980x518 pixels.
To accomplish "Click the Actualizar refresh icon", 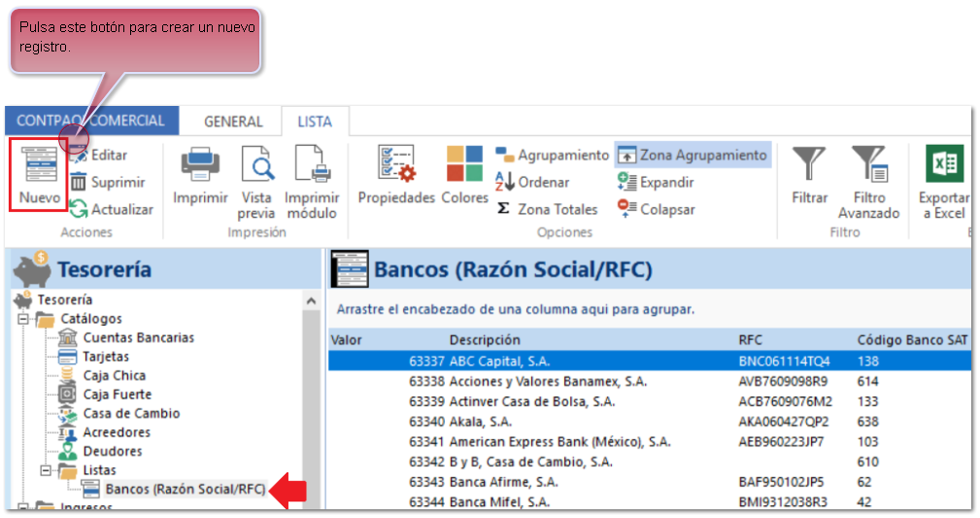I will pos(78,209).
